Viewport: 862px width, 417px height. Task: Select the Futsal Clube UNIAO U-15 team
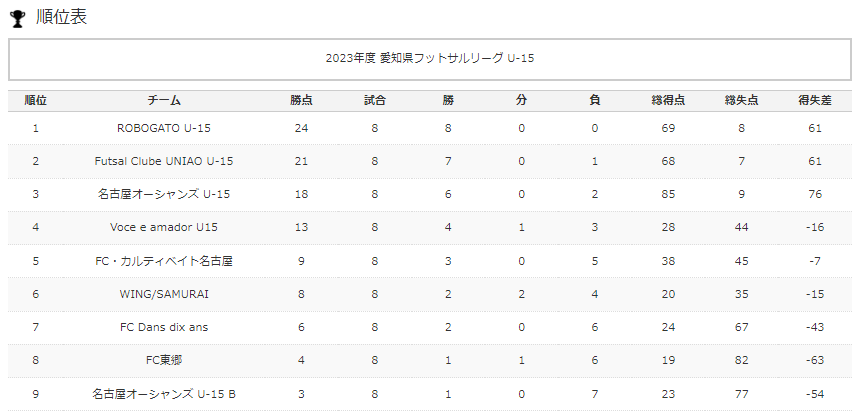164,161
